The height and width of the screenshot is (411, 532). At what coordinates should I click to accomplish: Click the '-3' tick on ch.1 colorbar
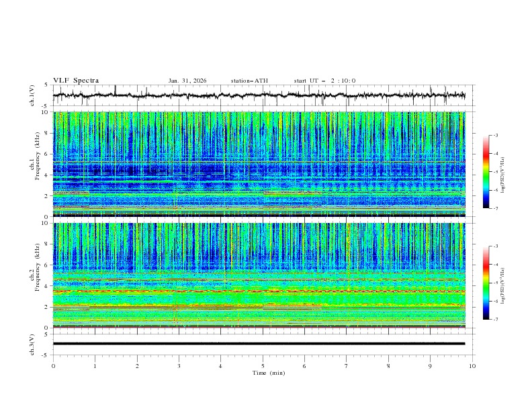[496, 135]
